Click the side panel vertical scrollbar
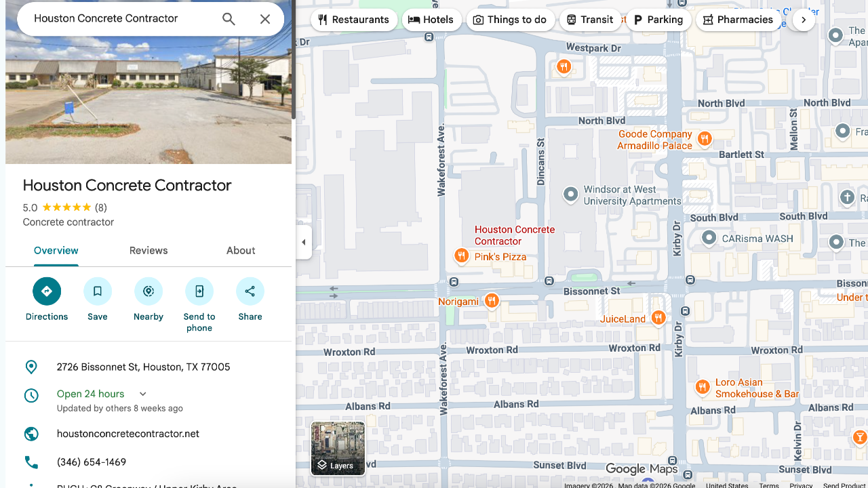This screenshot has width=868, height=488. coord(294,61)
